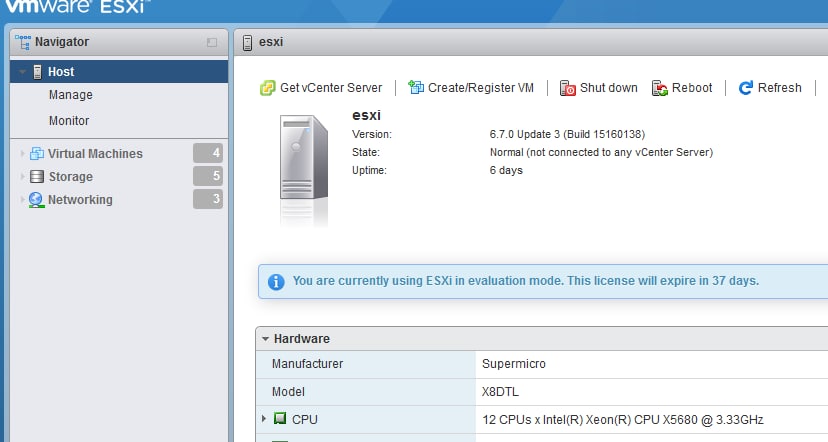Click the Model value X8DTL
828x442 pixels.
[500, 392]
